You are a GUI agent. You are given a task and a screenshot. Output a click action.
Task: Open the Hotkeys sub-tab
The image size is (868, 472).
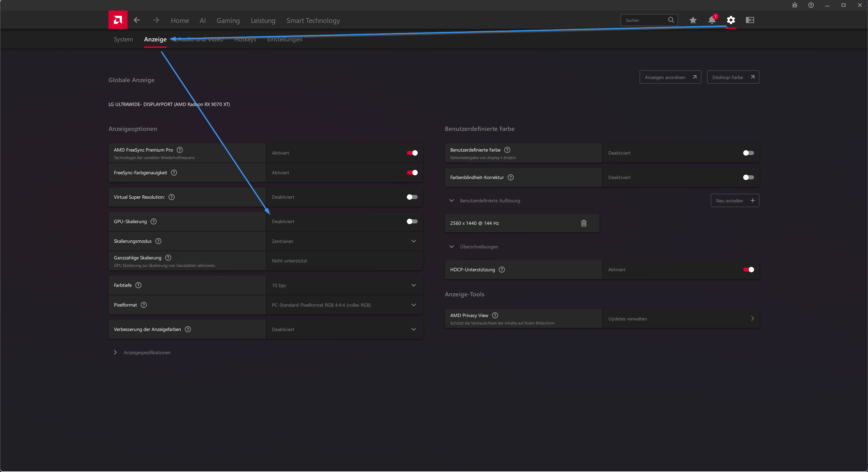(245, 39)
